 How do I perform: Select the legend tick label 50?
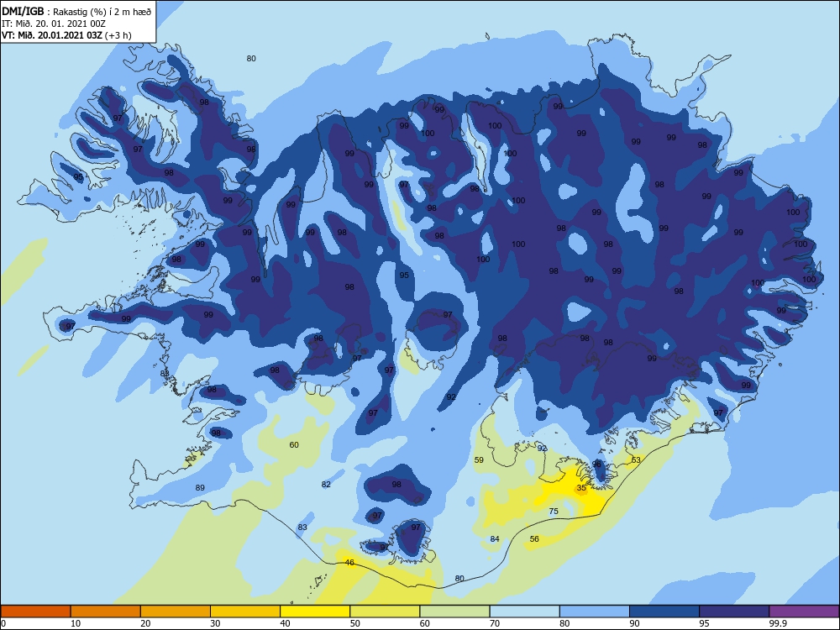point(354,623)
